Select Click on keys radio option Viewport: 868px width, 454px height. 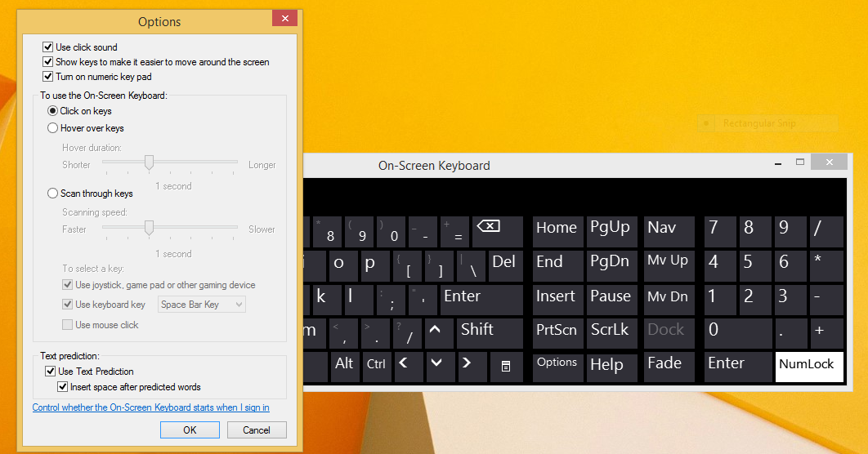(52, 110)
